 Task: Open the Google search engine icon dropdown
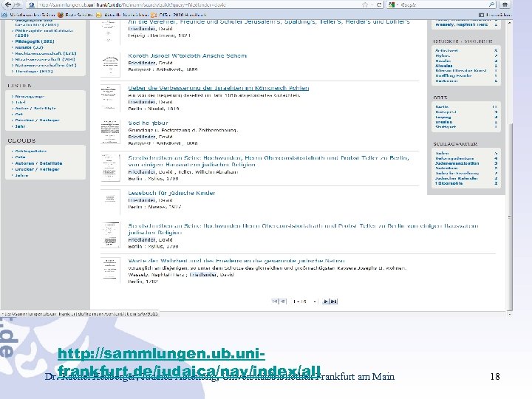[x=392, y=4]
